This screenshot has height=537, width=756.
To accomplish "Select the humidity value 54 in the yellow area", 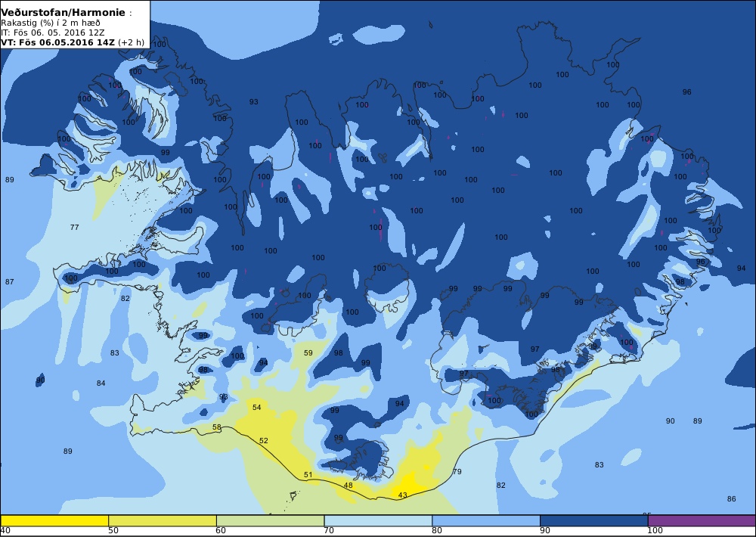I will pos(256,408).
